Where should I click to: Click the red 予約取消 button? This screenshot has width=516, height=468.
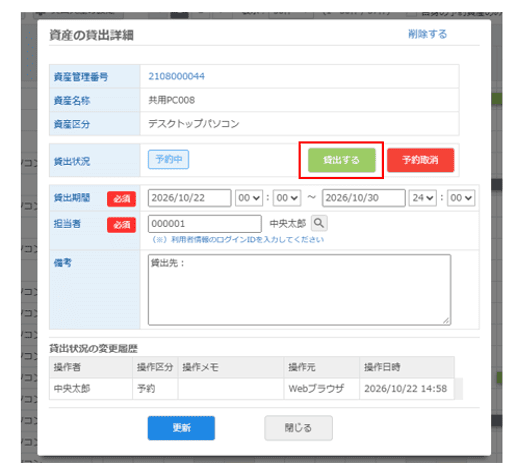point(420,160)
